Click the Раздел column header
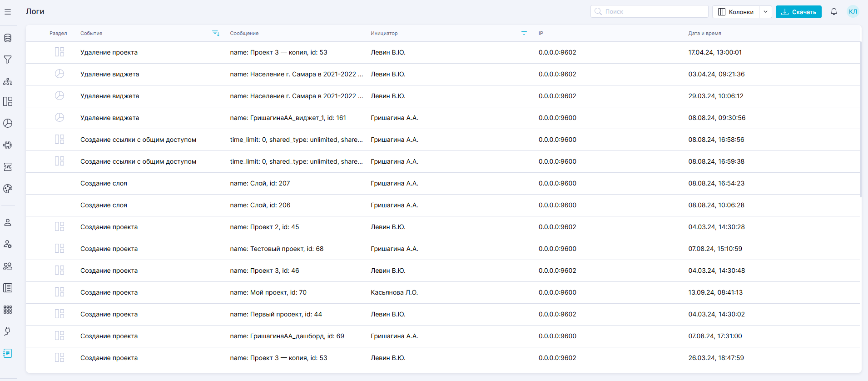Image resolution: width=868 pixels, height=381 pixels. [x=58, y=33]
